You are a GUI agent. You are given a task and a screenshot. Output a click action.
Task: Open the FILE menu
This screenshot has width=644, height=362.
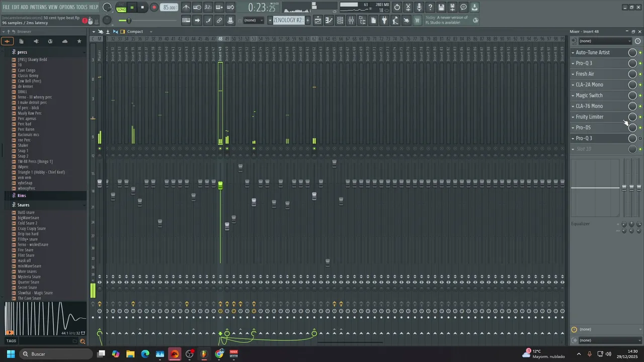[x=6, y=7]
